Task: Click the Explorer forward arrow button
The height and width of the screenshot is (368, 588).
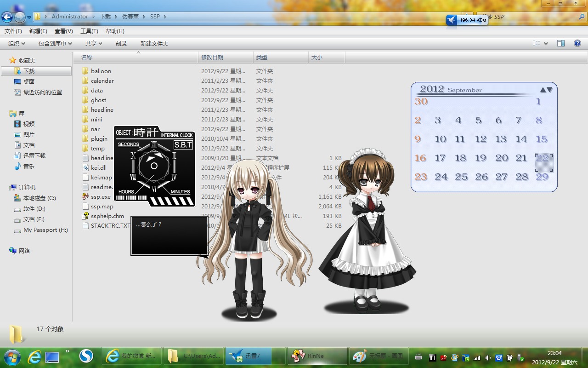Action: (x=20, y=17)
